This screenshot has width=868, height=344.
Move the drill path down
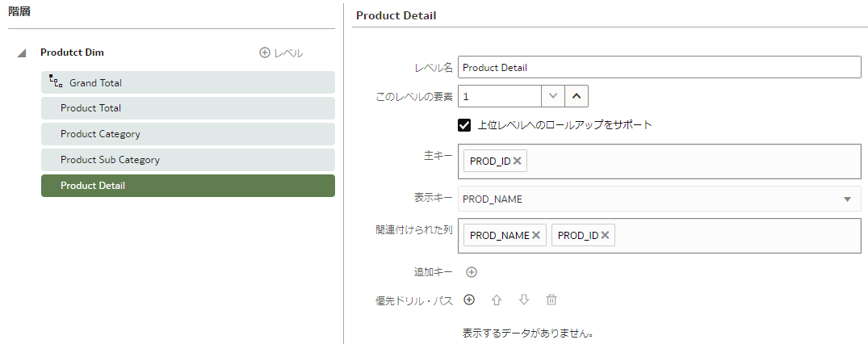[524, 300]
